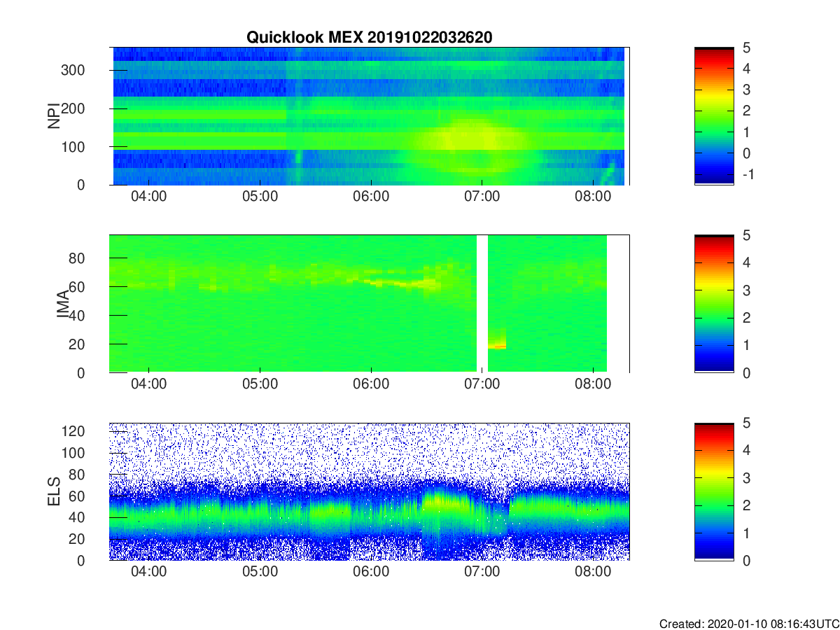The image size is (840, 630).
Task: Click the 04:00 time tick below IMA panel
Action: tap(149, 384)
